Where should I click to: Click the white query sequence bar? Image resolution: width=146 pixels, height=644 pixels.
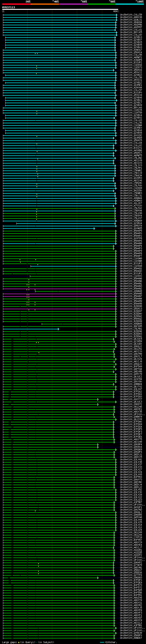coord(60,9)
